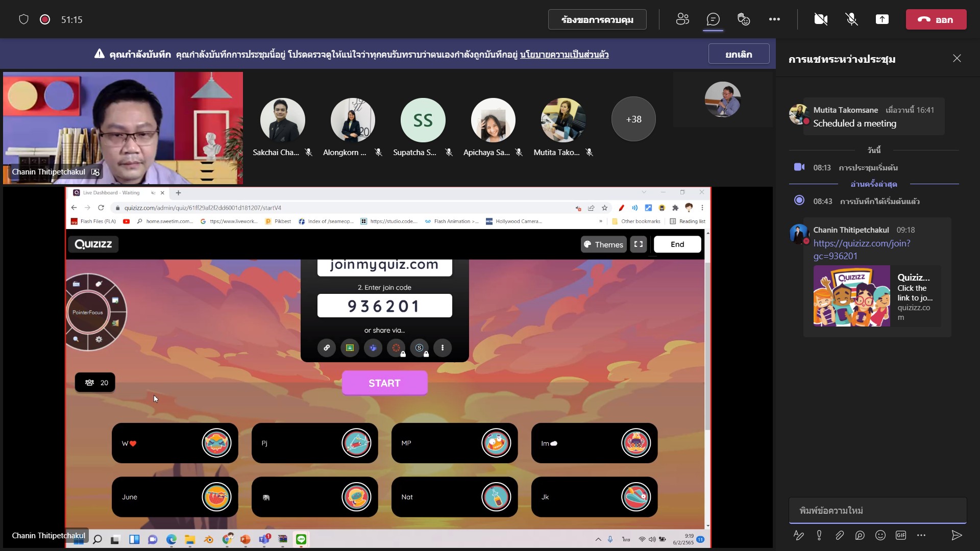The image size is (980, 551).
Task: Click the recording indicator icon
Action: [x=45, y=19]
